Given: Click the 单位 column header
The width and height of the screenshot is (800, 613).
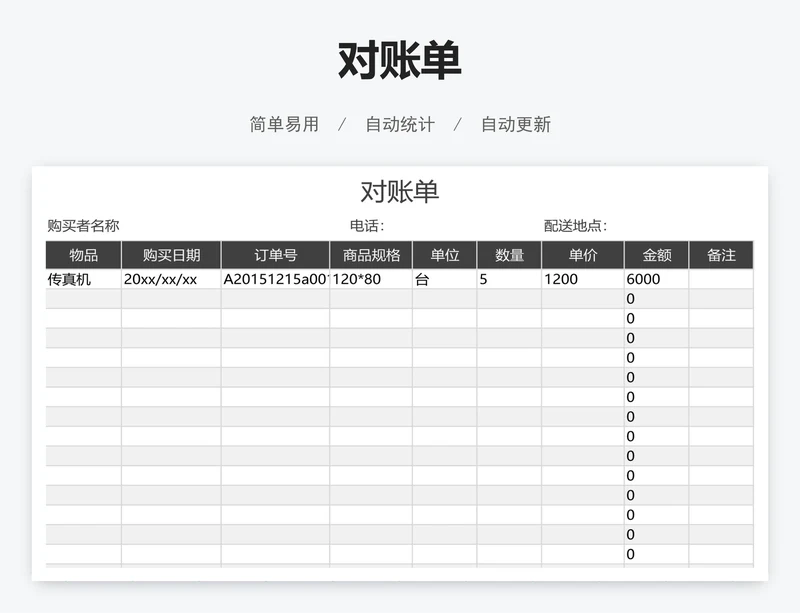Looking at the screenshot, I should click(445, 255).
